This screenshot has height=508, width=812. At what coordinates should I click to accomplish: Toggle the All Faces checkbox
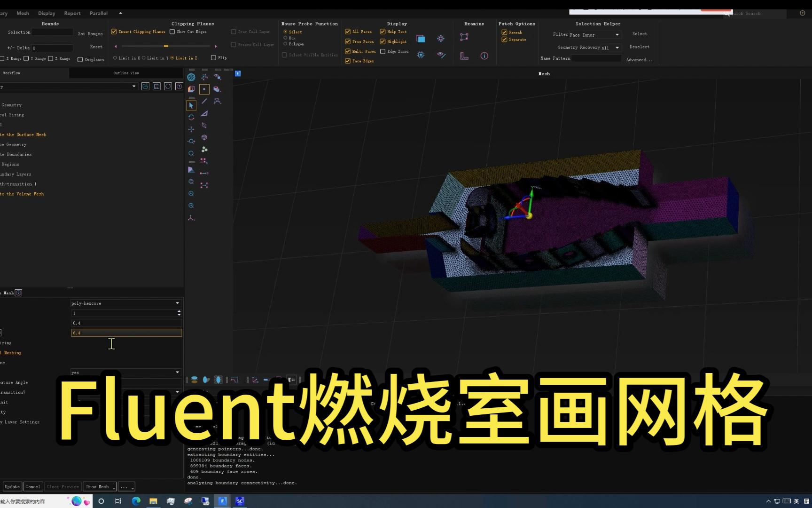348,32
